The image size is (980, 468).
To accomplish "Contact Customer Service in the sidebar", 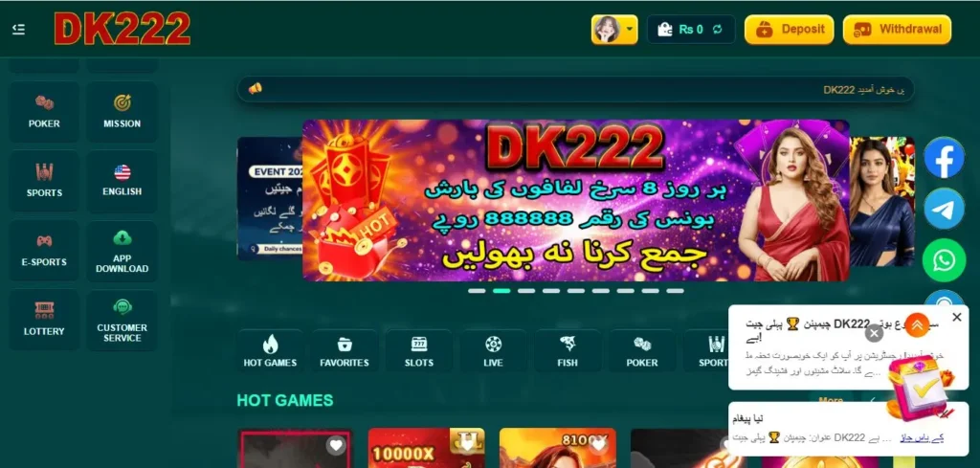I will (122, 320).
